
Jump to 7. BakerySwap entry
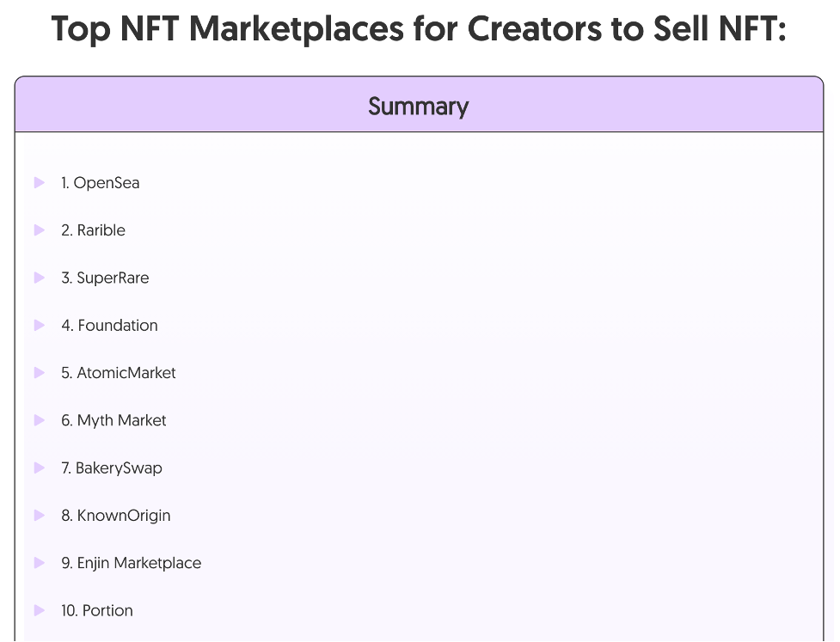[112, 468]
